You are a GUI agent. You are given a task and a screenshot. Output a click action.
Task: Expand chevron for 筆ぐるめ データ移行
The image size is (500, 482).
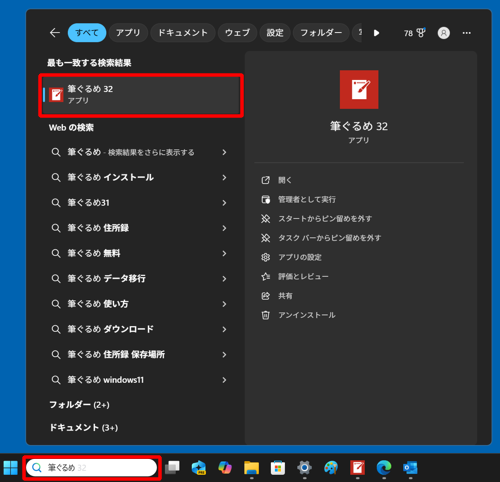[224, 279]
